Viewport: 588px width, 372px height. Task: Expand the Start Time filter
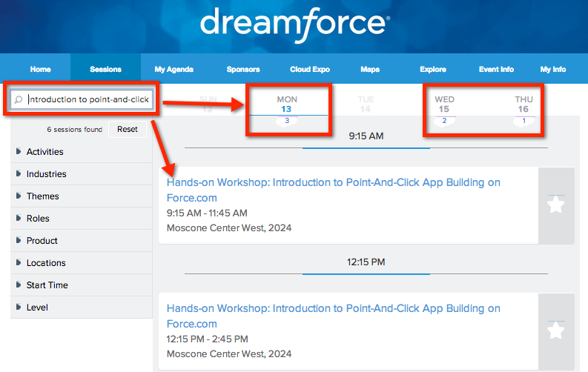pos(82,285)
